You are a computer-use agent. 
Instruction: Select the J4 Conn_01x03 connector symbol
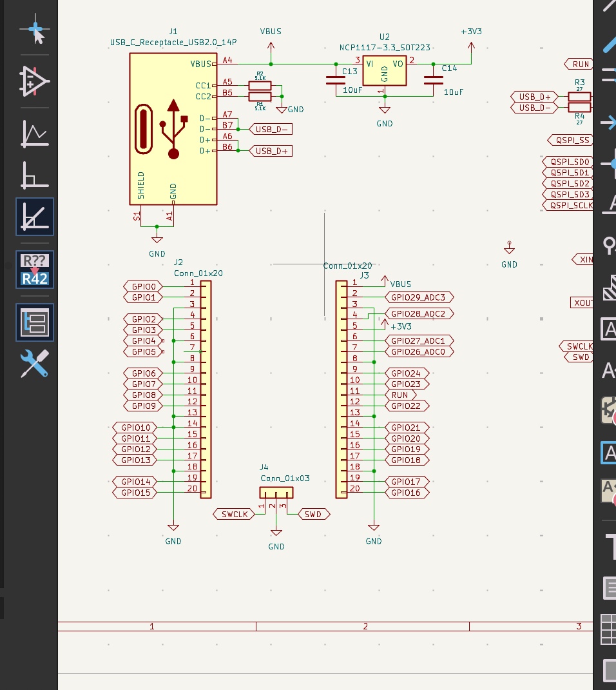(x=276, y=493)
